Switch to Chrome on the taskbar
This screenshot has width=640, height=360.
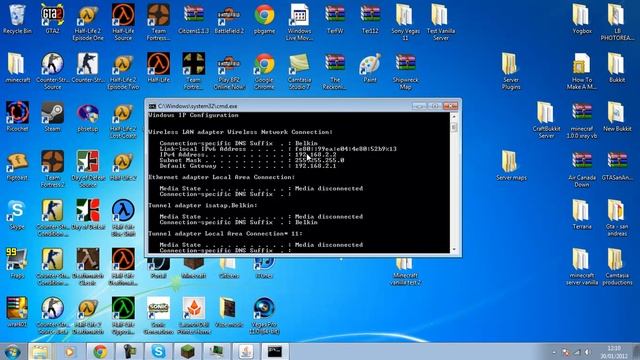click(x=99, y=351)
